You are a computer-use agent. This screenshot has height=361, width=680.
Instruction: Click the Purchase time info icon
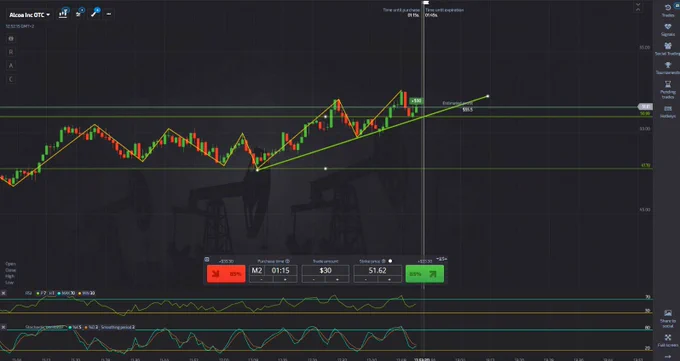pos(288,261)
